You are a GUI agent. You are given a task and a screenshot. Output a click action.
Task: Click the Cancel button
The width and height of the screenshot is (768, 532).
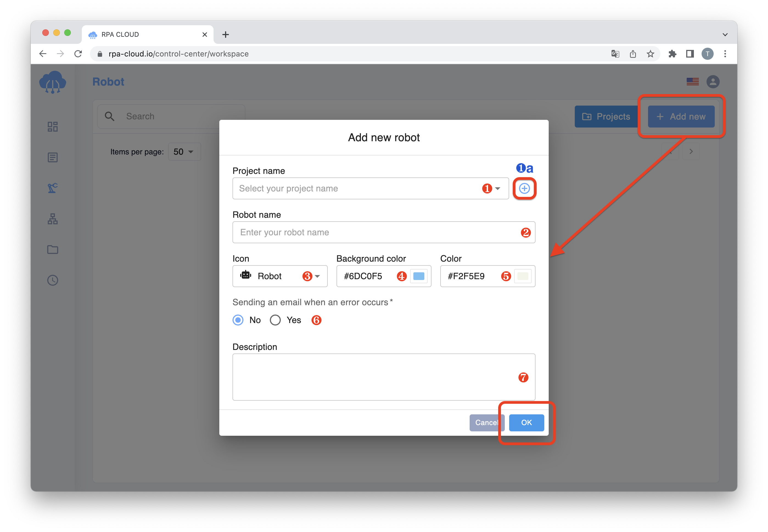click(487, 423)
